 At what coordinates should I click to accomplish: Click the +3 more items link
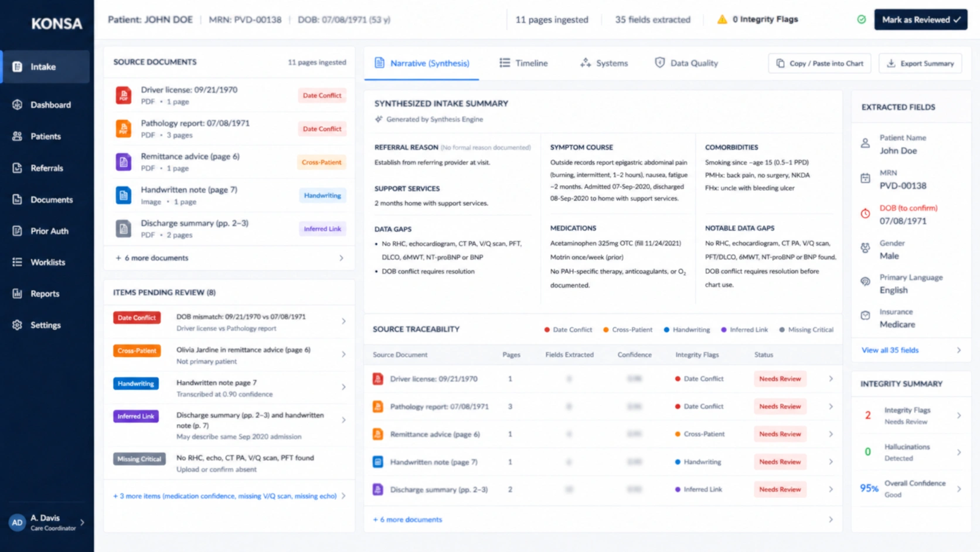[x=225, y=496]
